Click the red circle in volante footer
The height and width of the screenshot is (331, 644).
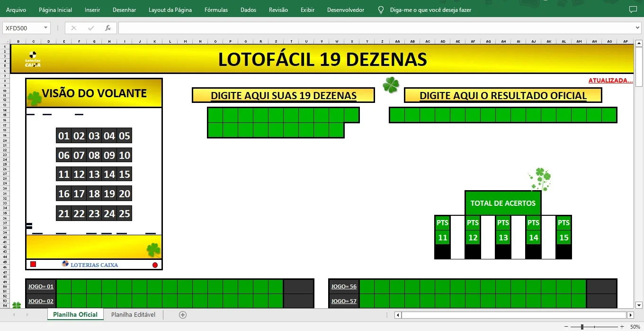(155, 265)
